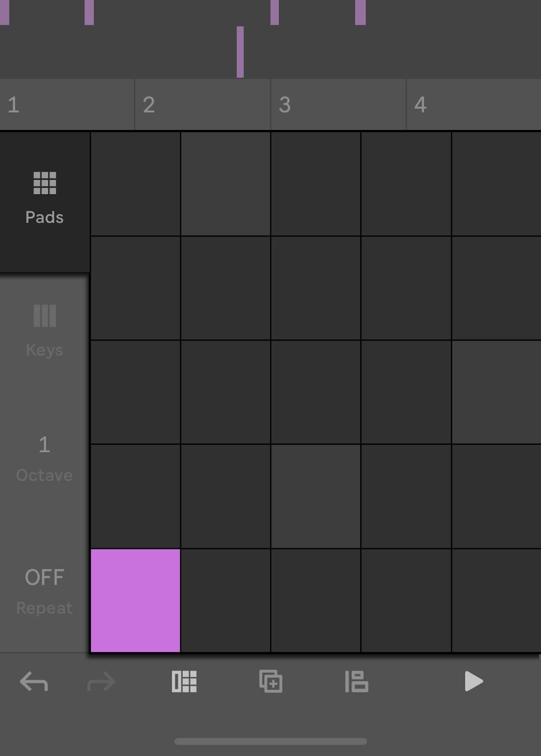
Task: Open the arrangement sections icon
Action: pyautogui.click(x=357, y=682)
